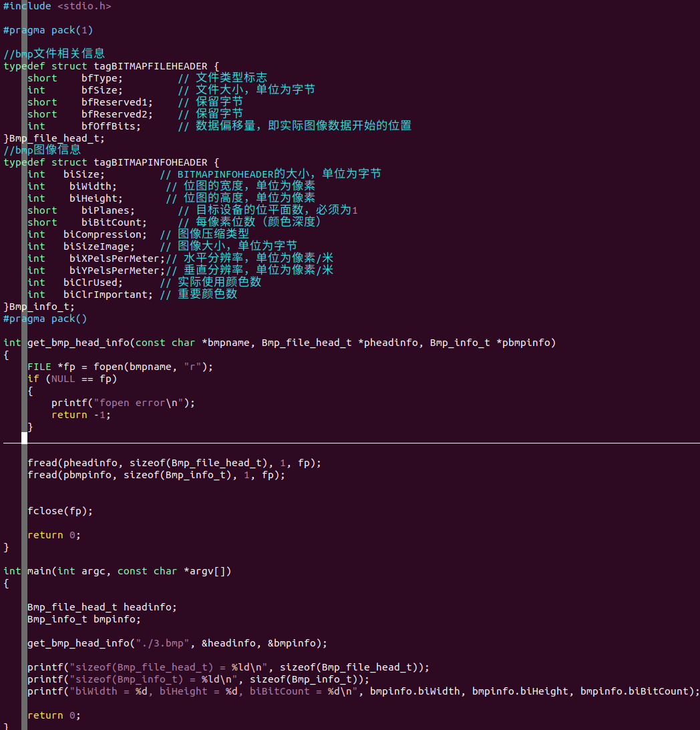The image size is (700, 730).
Task: Click the '#pragma pack()' line
Action: (45, 319)
